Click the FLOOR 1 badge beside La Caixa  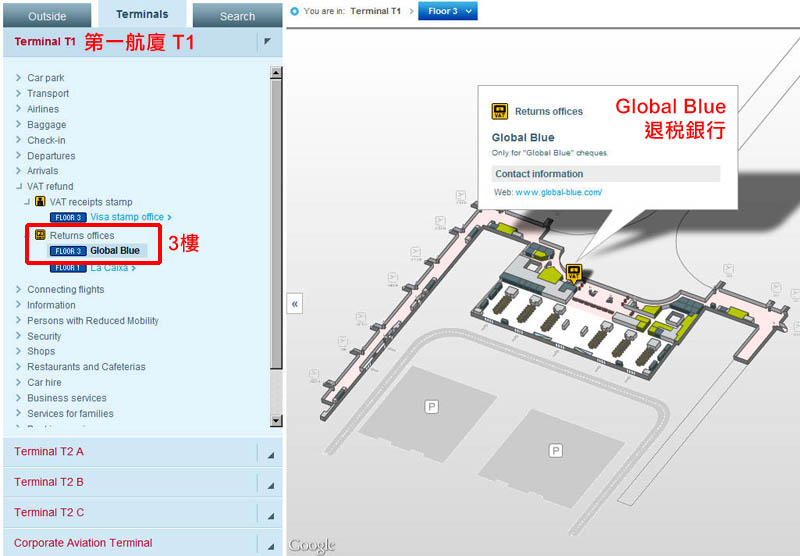point(68,268)
